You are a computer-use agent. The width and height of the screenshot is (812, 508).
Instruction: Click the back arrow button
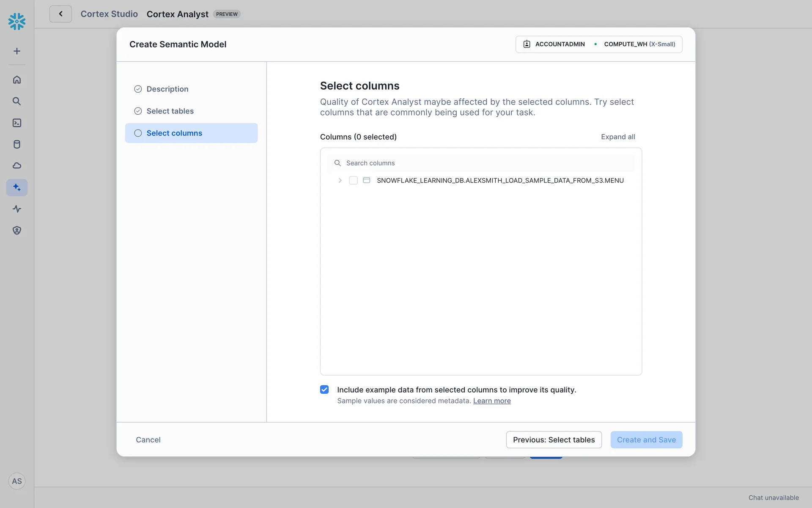click(x=60, y=14)
